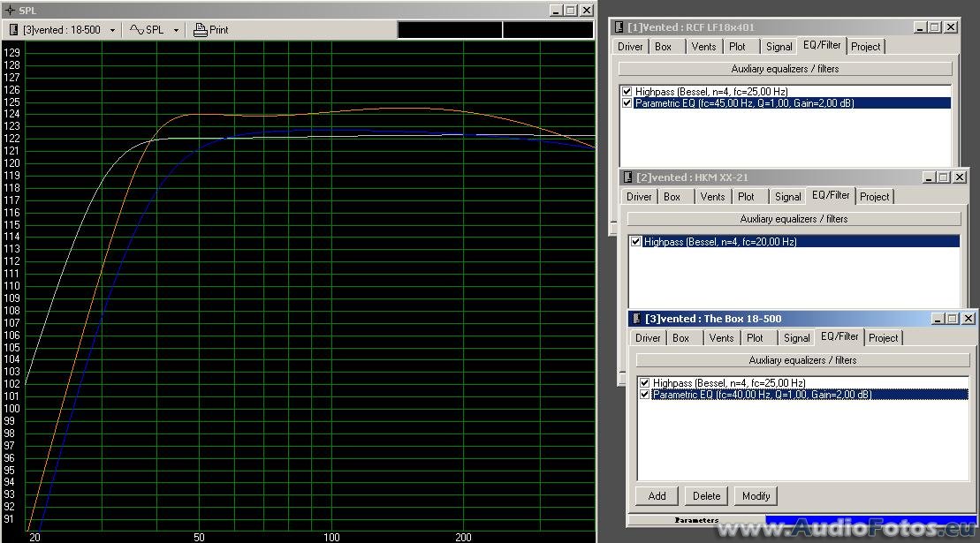980x543 pixels.
Task: Minimize The Box 18-500 window
Action: pos(938,319)
